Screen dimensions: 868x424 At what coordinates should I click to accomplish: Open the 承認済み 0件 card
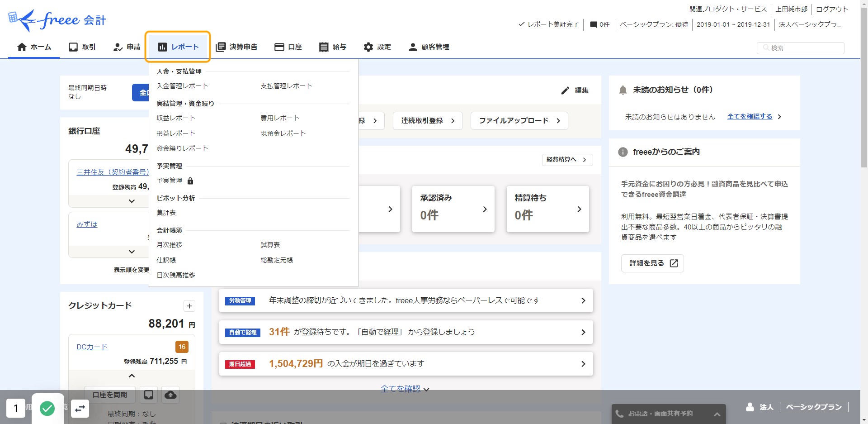click(453, 209)
